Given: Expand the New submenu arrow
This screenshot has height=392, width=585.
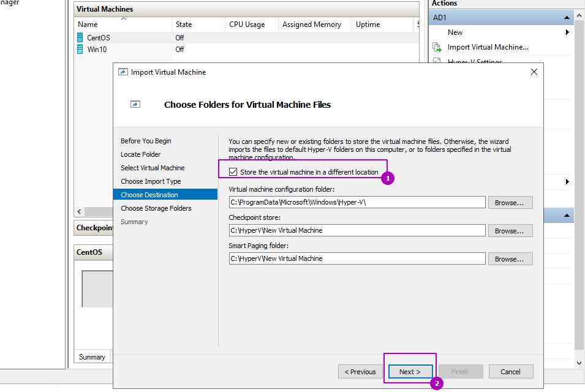Looking at the screenshot, I should (567, 32).
